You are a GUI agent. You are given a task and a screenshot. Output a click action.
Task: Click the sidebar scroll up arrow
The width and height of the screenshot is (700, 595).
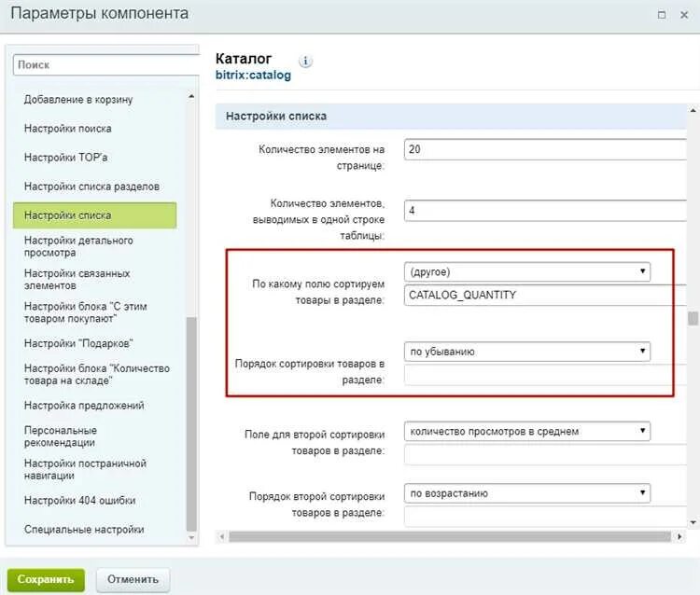pos(191,96)
